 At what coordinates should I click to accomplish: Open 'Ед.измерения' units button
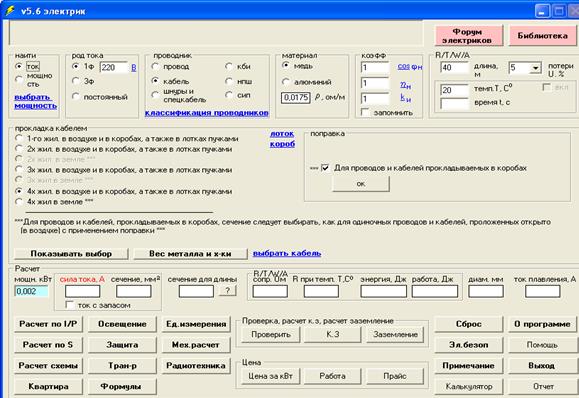point(196,324)
